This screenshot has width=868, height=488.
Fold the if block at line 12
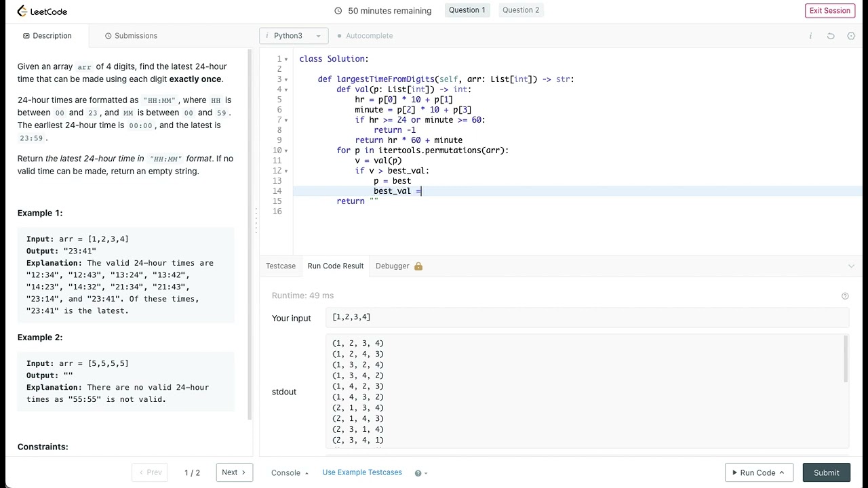coord(286,171)
